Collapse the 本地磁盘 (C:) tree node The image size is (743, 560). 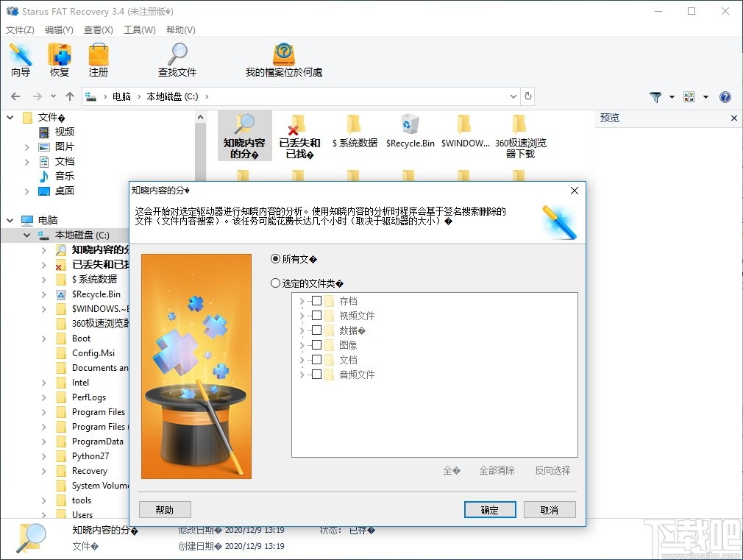[x=26, y=235]
